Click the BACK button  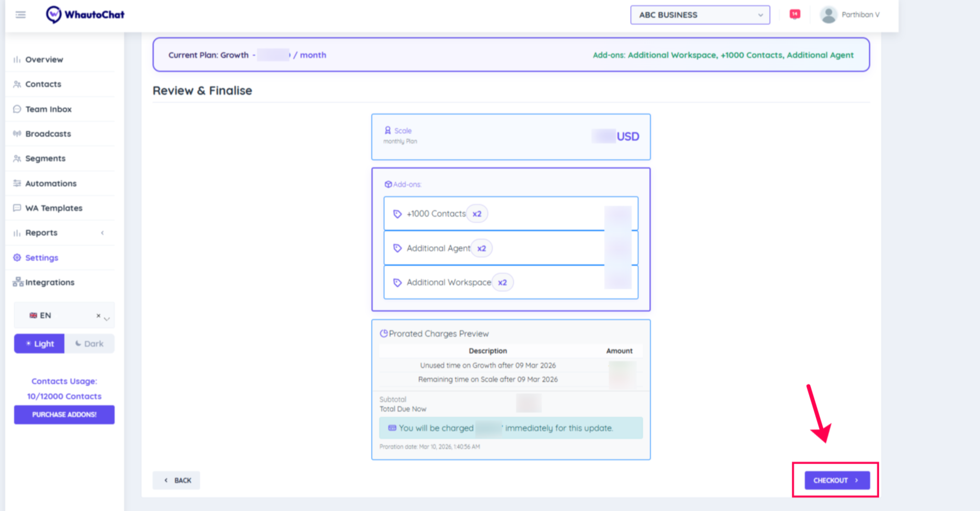176,480
